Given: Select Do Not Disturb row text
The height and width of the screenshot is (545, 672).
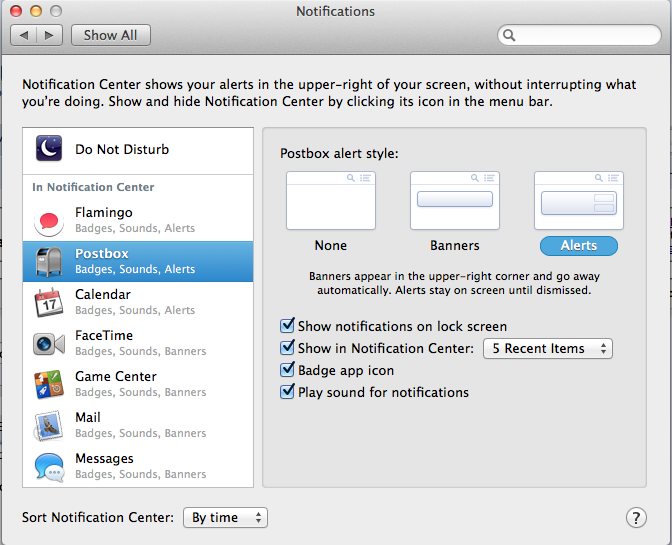Looking at the screenshot, I should click(x=122, y=149).
